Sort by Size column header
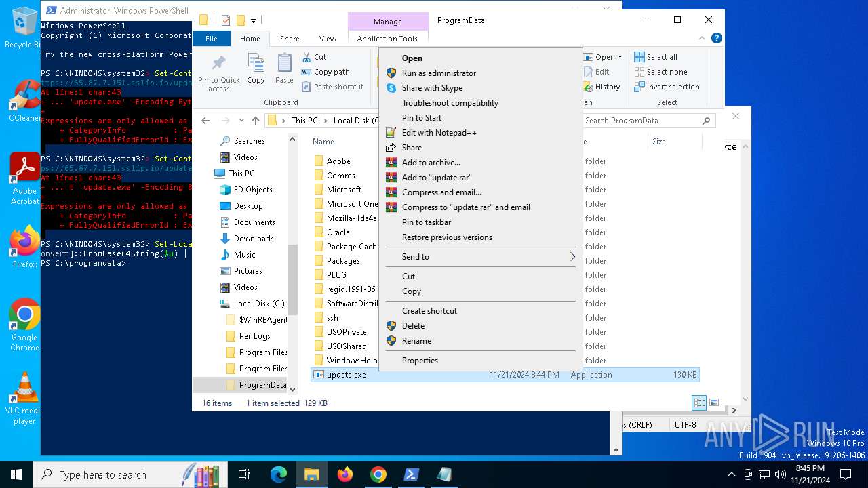The image size is (868, 488). click(x=659, y=142)
